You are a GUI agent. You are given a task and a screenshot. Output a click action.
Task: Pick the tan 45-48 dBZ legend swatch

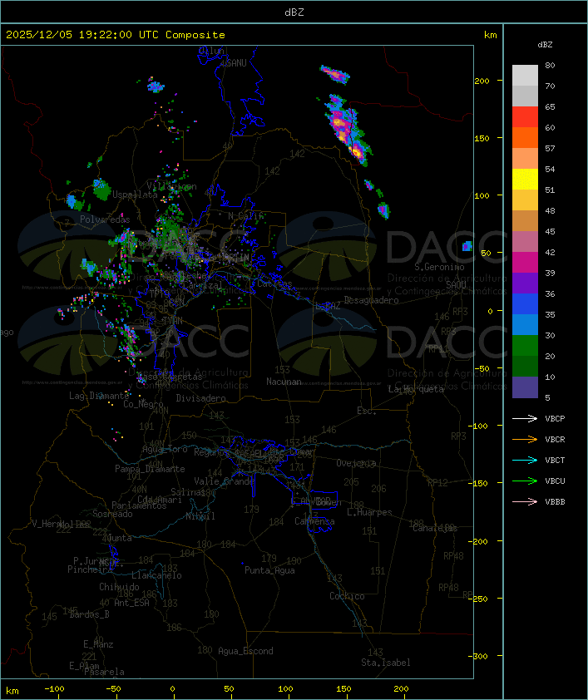tap(525, 221)
